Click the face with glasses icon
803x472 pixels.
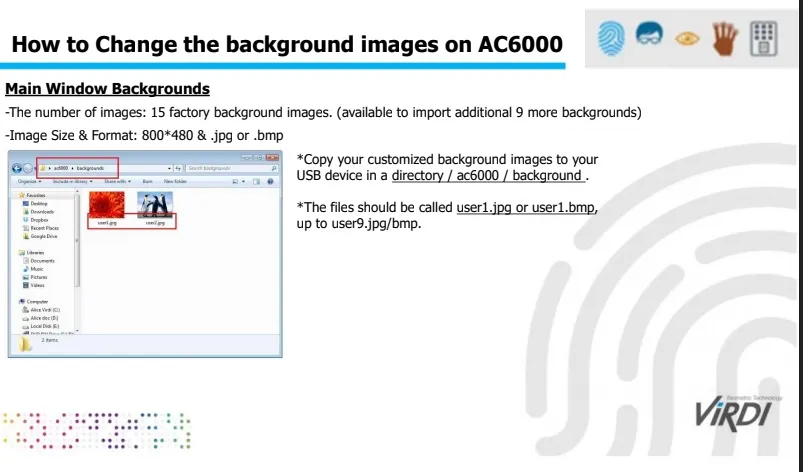649,34
